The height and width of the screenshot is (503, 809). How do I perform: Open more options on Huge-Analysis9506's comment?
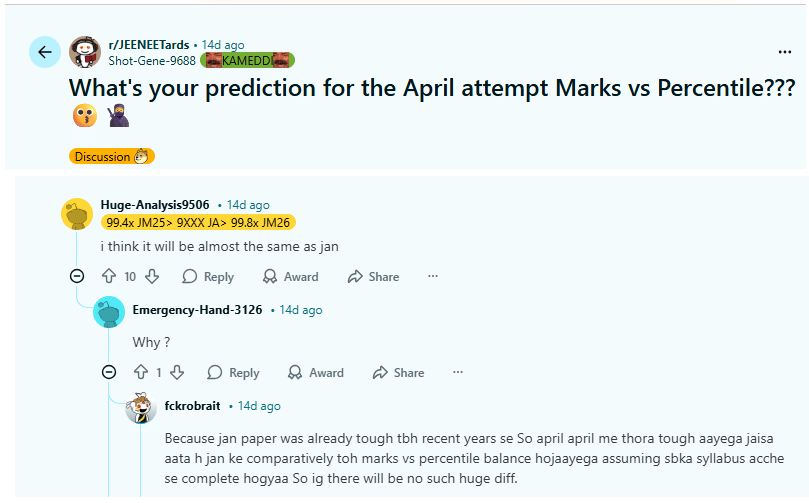pos(433,277)
